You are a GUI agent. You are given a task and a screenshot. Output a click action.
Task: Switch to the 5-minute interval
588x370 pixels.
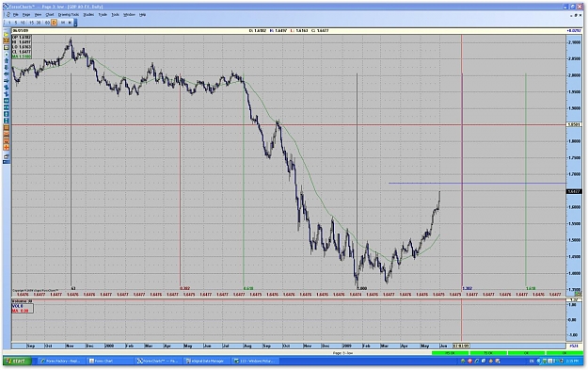click(x=16, y=23)
